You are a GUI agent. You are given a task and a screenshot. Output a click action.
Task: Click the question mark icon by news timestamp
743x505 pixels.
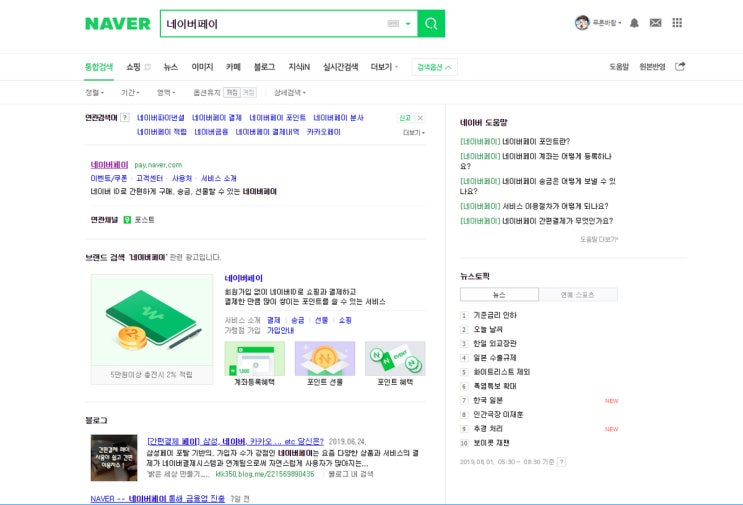click(562, 462)
